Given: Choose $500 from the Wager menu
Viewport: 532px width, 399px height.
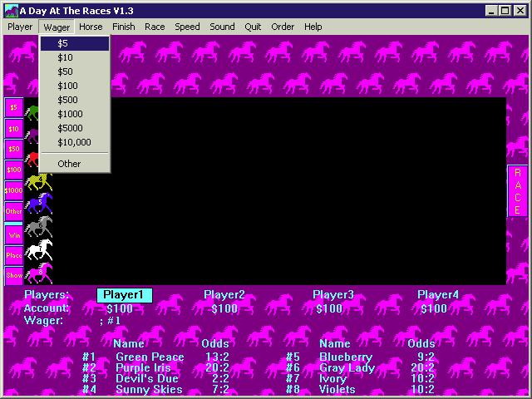Looking at the screenshot, I should coord(69,100).
